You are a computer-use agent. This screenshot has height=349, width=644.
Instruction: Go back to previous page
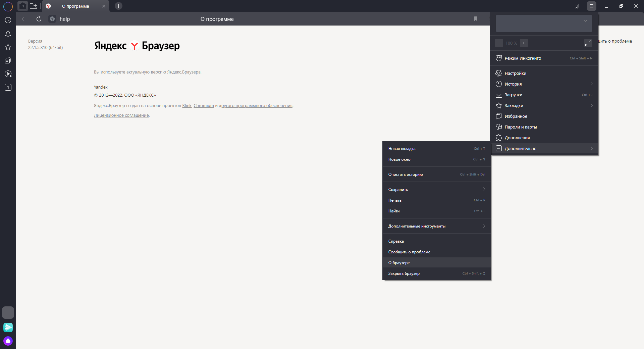tap(24, 19)
